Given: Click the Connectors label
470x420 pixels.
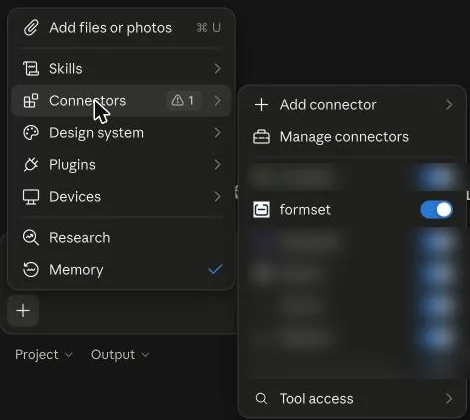Looking at the screenshot, I should coord(88,101).
